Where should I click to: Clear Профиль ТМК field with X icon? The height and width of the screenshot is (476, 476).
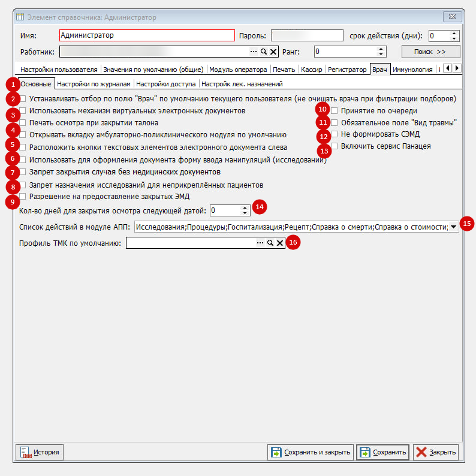280,243
